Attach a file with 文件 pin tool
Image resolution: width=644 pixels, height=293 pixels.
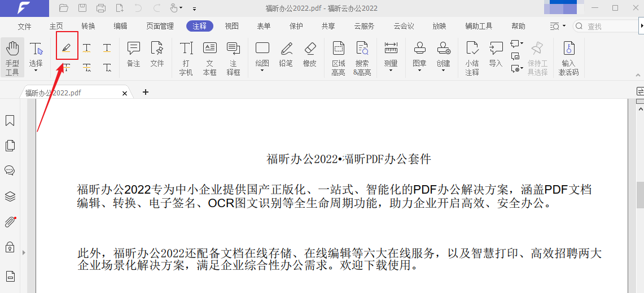(x=157, y=54)
